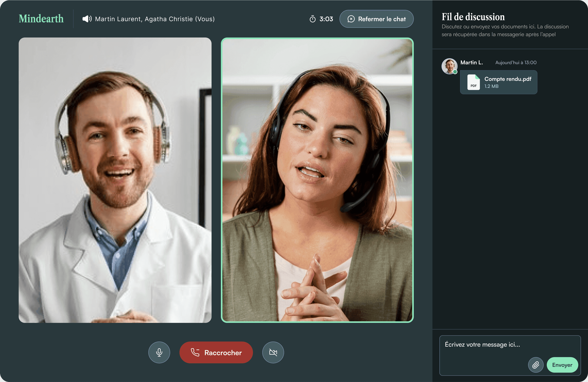
Task: Click the chat bubble close icon
Action: (x=351, y=19)
